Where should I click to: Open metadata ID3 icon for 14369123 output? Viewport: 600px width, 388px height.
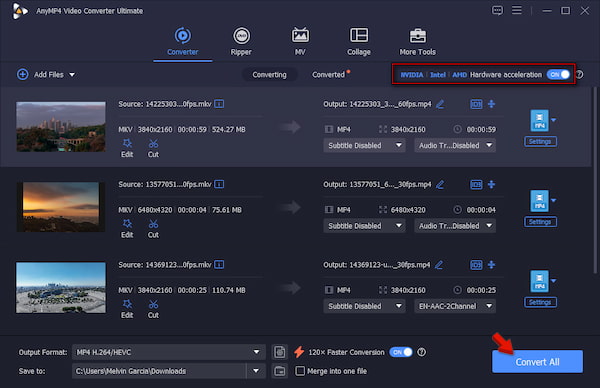[476, 265]
